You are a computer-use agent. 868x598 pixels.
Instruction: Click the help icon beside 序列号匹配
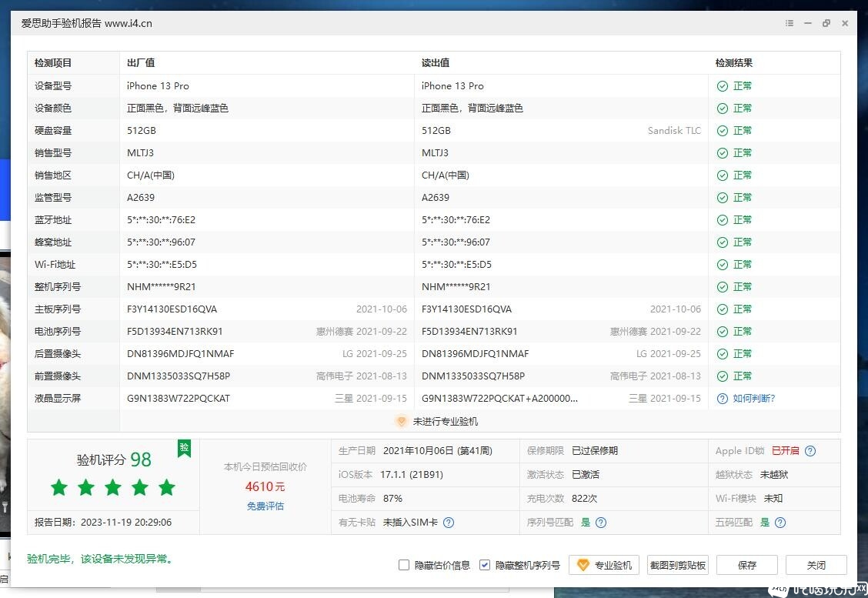click(601, 522)
